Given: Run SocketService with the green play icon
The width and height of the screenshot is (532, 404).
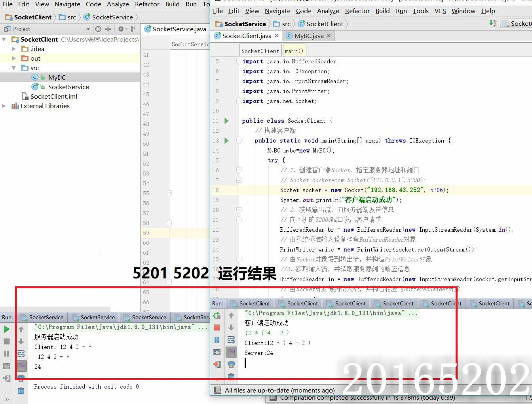Looking at the screenshot, I should [x=7, y=329].
